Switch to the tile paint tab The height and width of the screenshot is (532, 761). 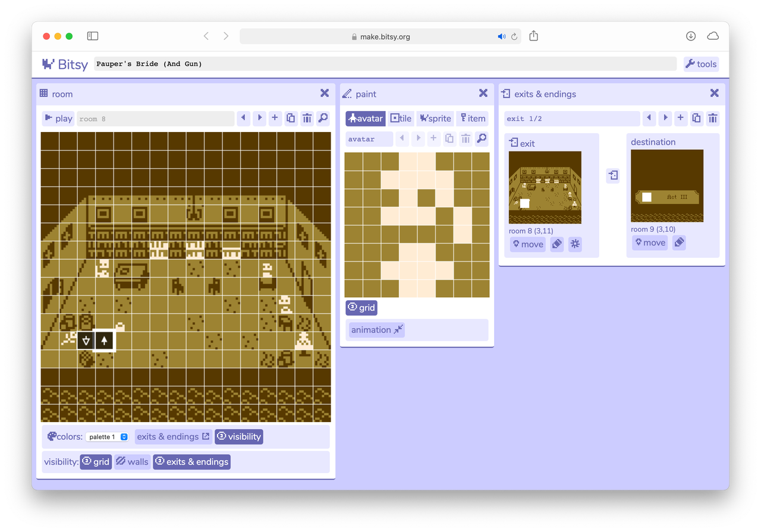(x=401, y=118)
